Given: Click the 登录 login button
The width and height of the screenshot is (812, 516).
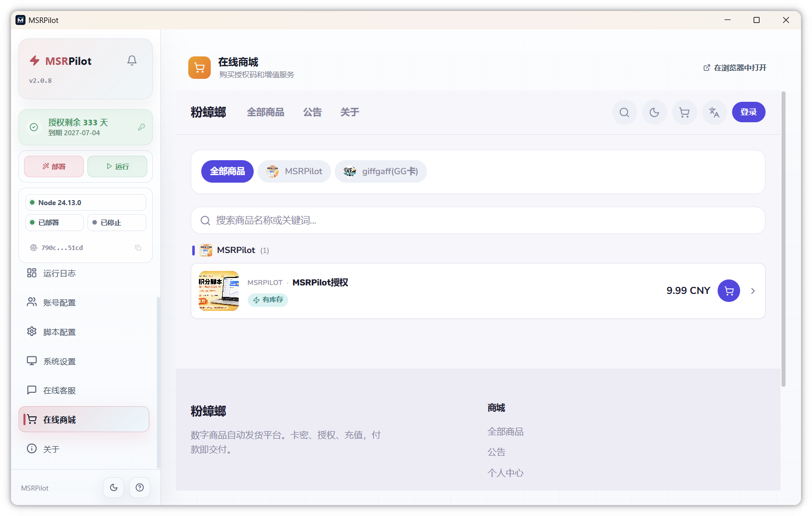Looking at the screenshot, I should click(749, 112).
